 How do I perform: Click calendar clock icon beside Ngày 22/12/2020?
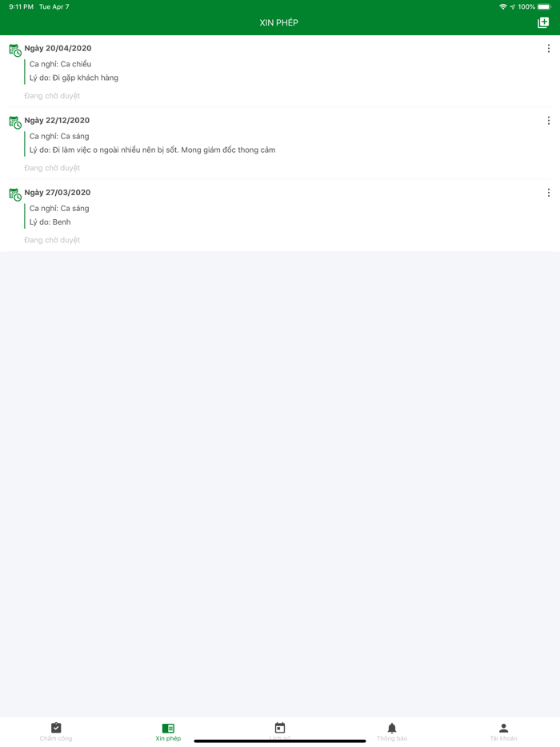point(15,122)
